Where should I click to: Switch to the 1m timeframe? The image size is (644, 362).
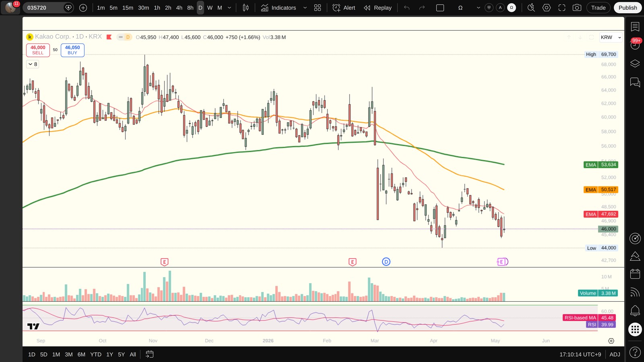(x=101, y=8)
